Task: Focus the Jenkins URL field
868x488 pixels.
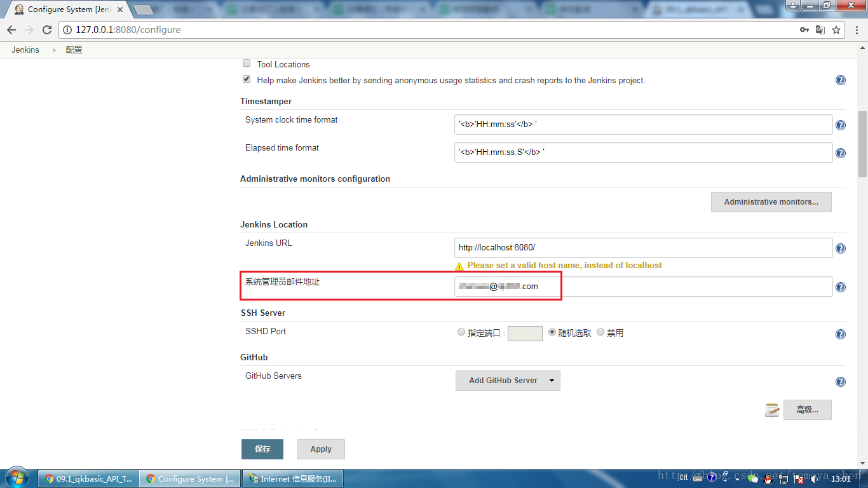Action: coord(643,248)
